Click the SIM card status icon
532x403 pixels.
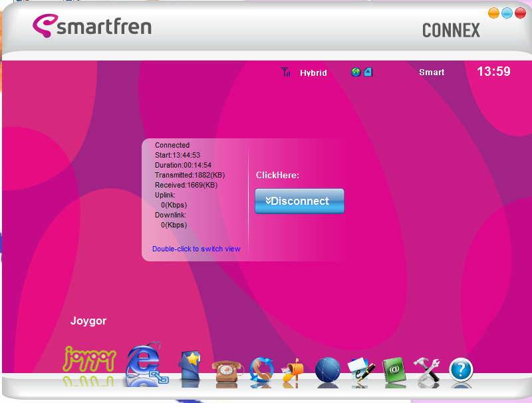[x=368, y=72]
